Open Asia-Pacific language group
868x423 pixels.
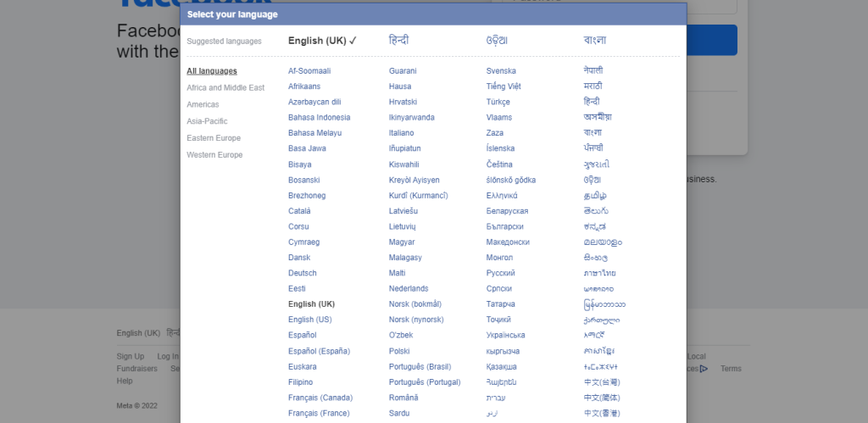[x=207, y=121]
